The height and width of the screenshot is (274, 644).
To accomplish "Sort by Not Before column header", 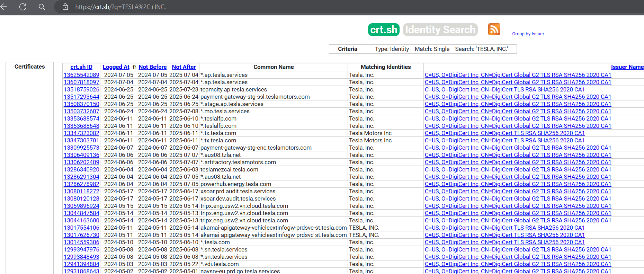I will click(153, 67).
